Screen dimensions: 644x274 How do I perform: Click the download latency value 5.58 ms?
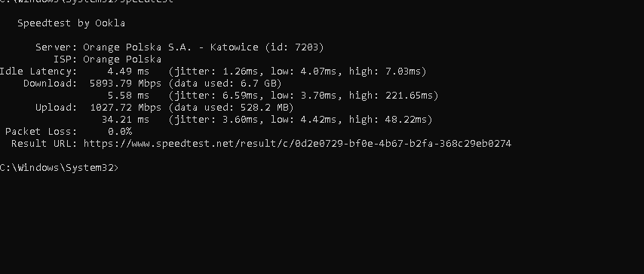point(128,96)
